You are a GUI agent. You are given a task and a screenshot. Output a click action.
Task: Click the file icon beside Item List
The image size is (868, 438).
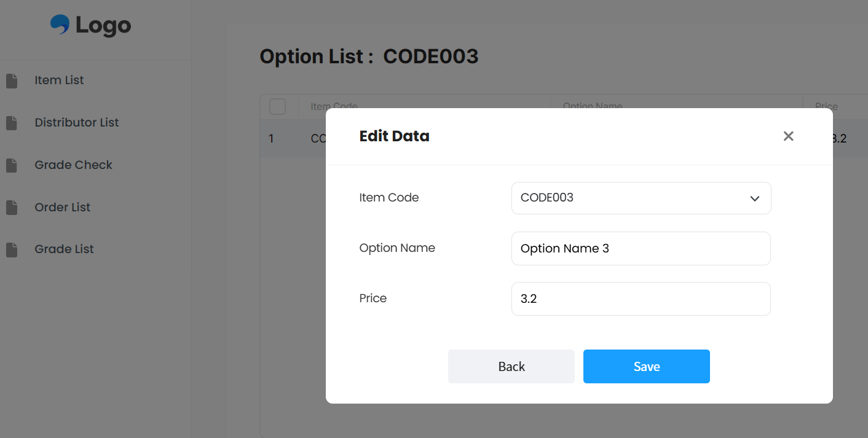12,80
